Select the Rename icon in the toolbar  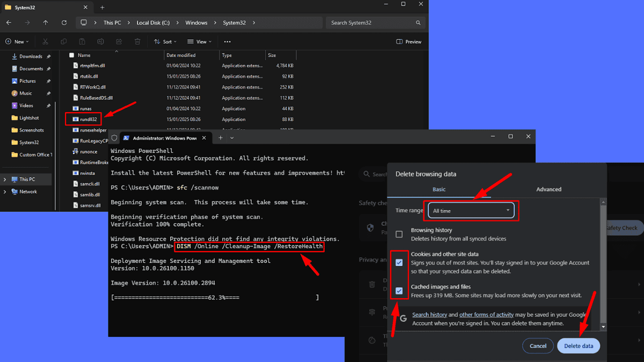100,41
